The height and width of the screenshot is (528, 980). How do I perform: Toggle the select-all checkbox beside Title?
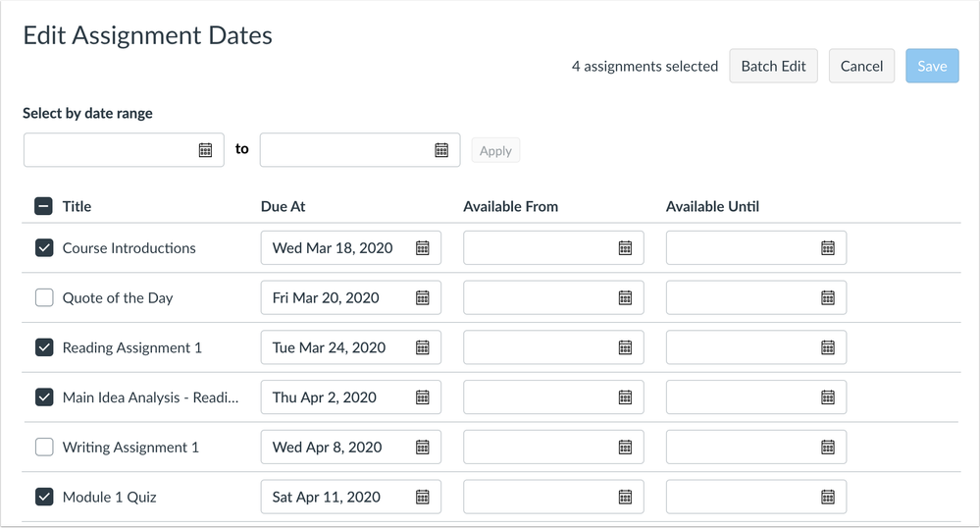(44, 206)
